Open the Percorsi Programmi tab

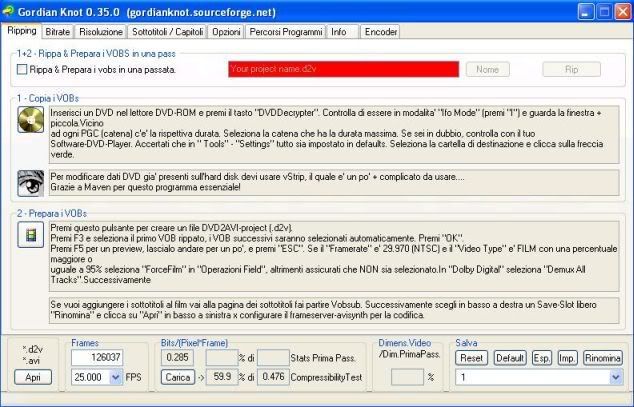coord(285,32)
